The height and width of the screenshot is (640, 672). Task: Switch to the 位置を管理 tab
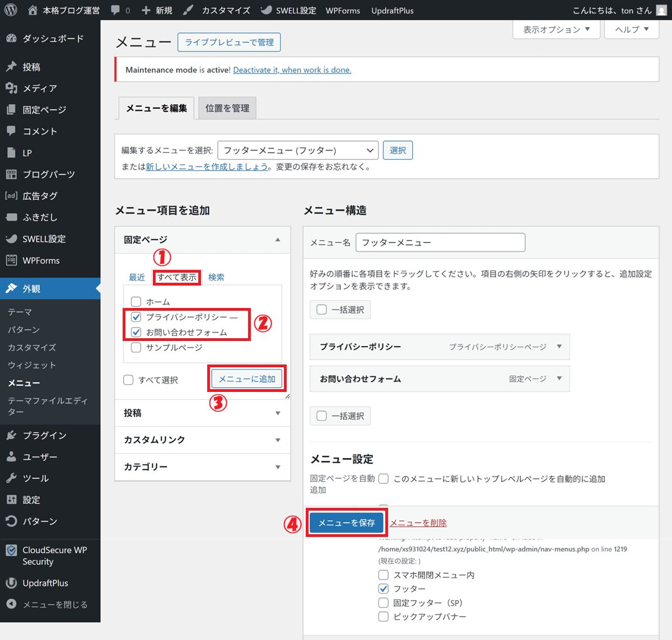227,109
